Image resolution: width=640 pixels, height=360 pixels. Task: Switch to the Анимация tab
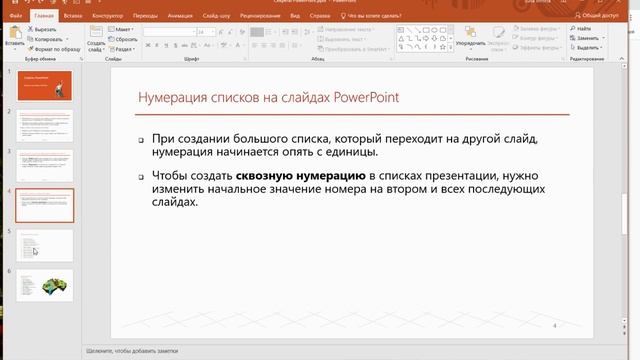tap(180, 16)
